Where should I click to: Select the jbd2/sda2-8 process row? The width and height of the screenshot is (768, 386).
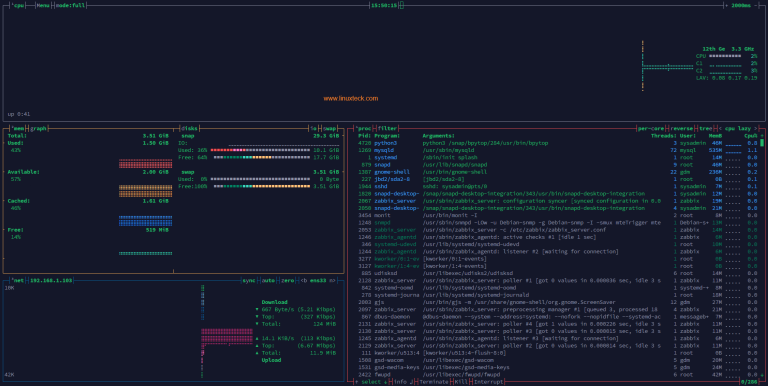[557, 179]
